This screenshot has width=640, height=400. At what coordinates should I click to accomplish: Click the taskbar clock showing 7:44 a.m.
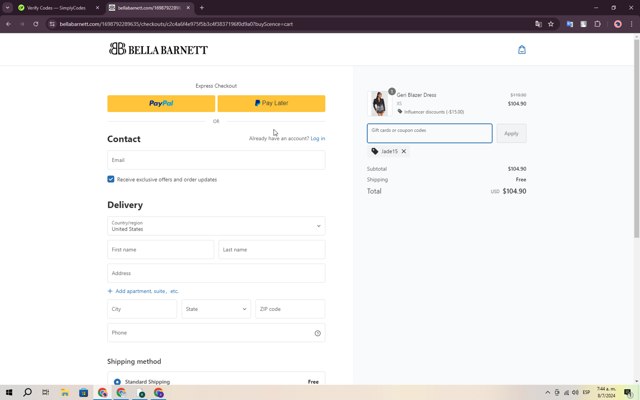606,393
